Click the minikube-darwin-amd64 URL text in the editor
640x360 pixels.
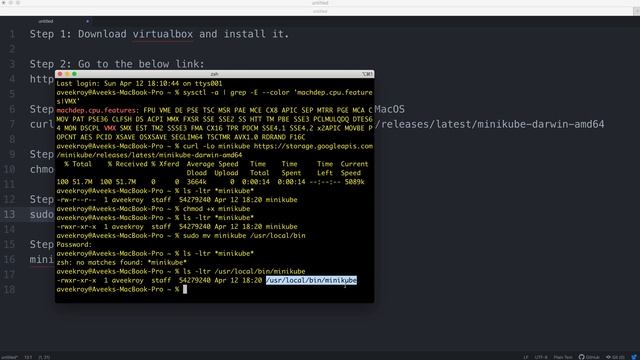490,124
